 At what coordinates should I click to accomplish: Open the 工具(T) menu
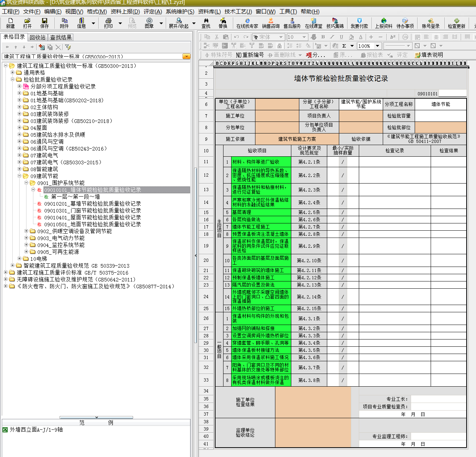point(288,12)
